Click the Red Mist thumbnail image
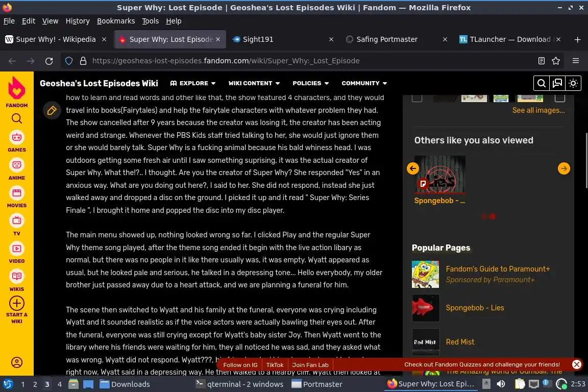Viewport: 588px width, 392px height. 425,342
